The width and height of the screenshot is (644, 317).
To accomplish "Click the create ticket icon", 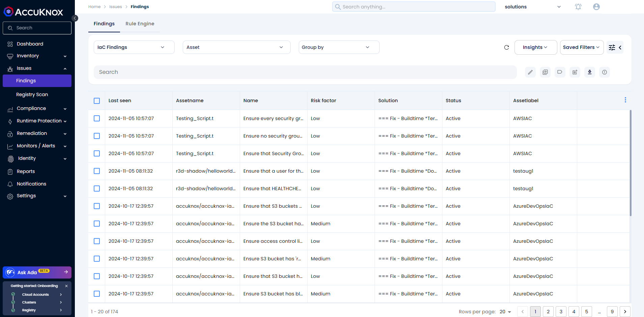I will click(575, 72).
